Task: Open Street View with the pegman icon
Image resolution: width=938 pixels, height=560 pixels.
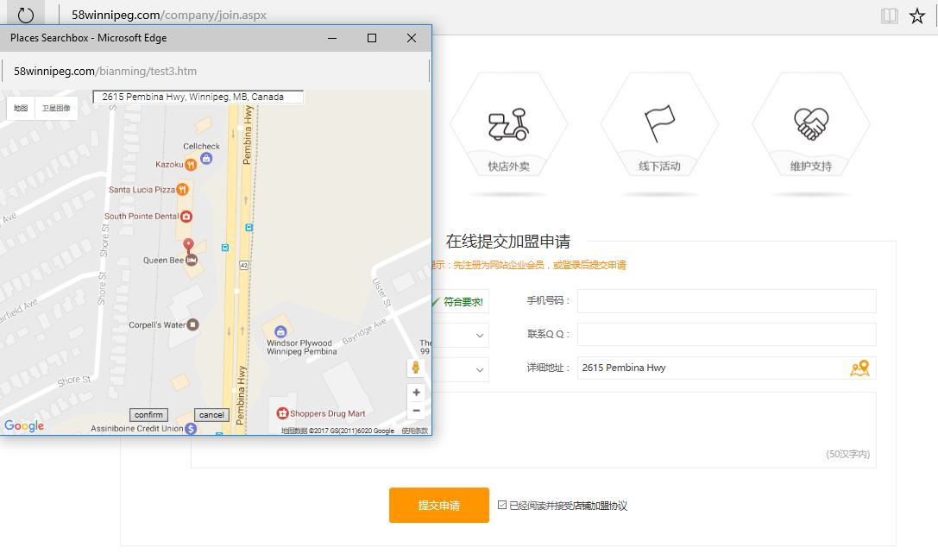Action: point(416,368)
